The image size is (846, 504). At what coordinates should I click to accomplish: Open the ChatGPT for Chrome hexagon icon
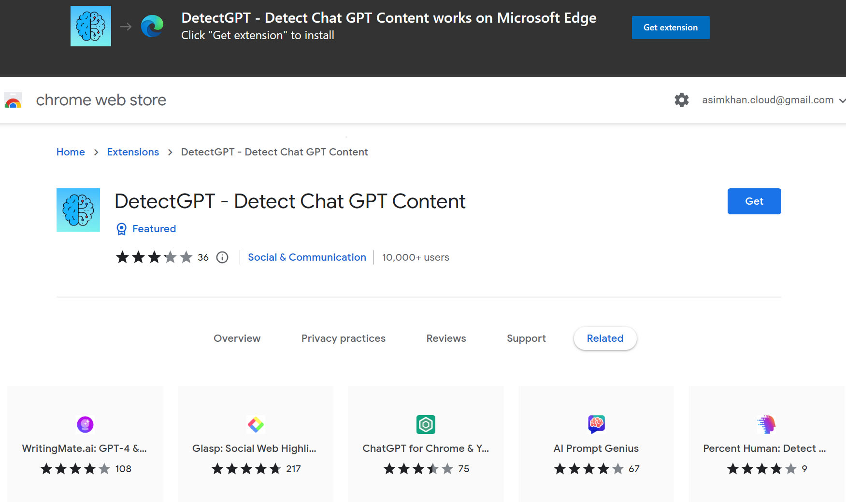425,424
